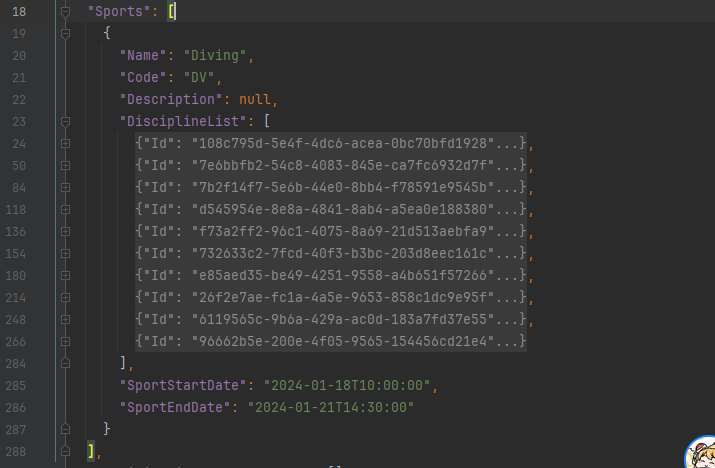Expand the folded block on line 248
Screen dimensions: 715x468
[65, 319]
